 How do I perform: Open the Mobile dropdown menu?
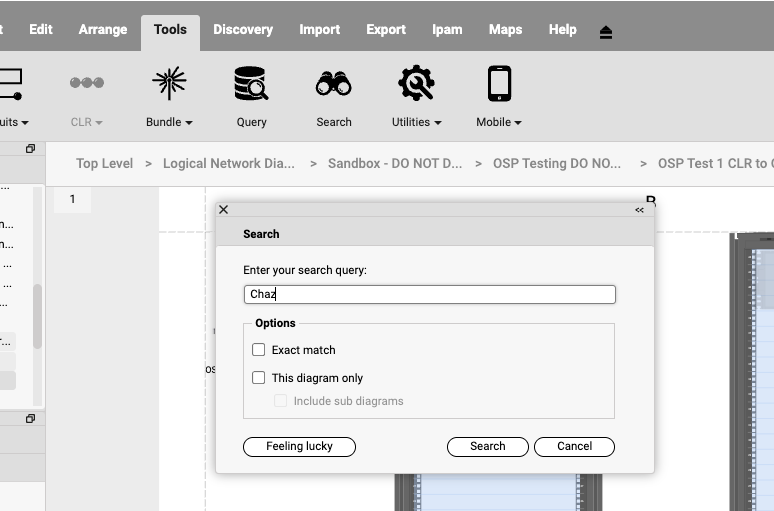518,123
